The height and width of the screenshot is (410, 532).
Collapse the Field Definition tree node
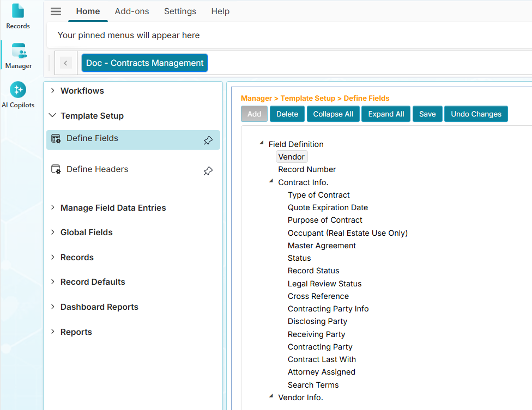(261, 143)
